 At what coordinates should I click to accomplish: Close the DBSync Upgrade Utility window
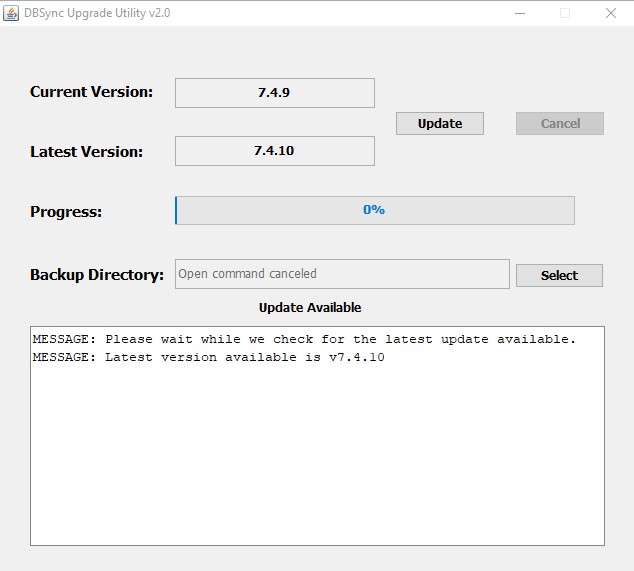(611, 13)
